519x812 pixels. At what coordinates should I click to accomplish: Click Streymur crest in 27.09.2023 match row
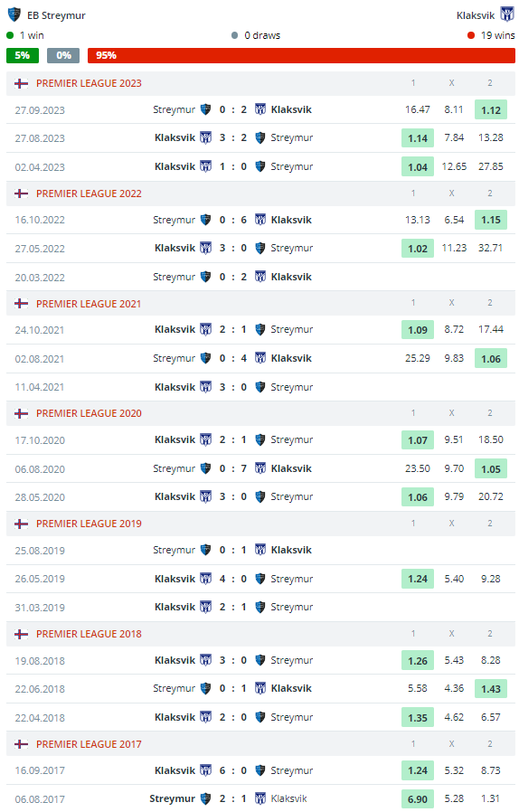[x=205, y=109]
